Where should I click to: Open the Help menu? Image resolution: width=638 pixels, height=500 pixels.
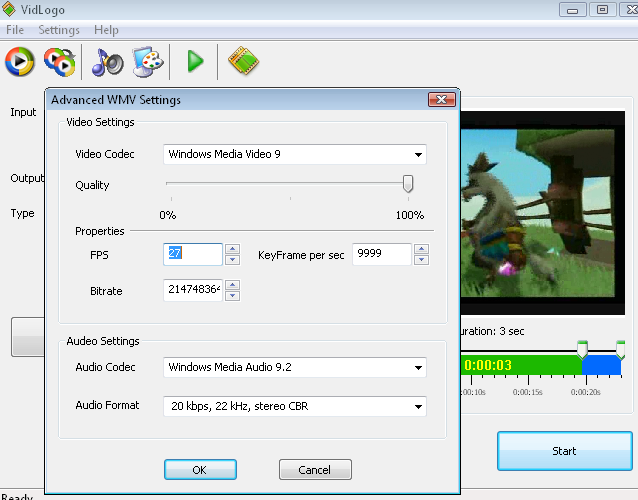(x=106, y=30)
